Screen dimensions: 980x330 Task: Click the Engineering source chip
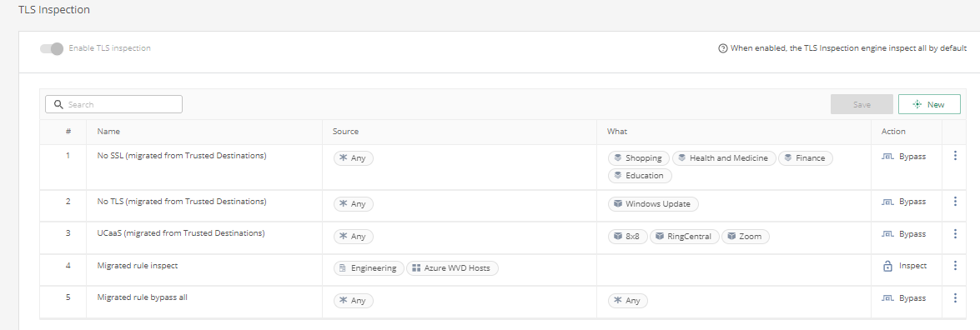369,268
